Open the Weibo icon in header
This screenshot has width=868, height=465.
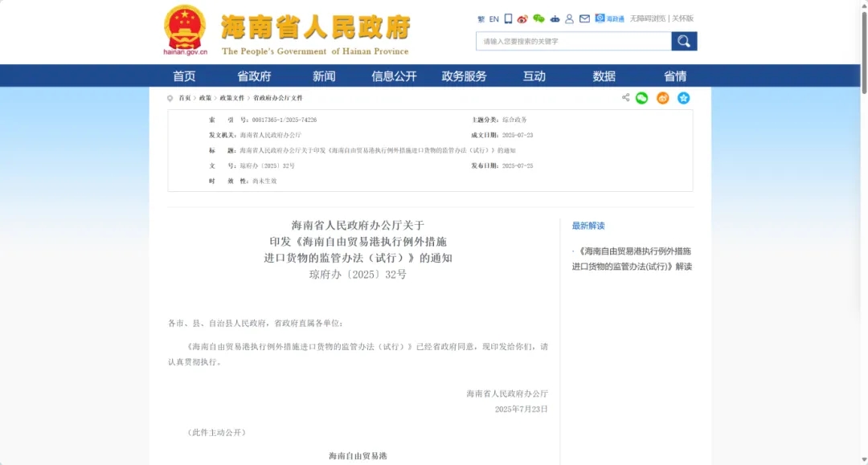pos(522,19)
